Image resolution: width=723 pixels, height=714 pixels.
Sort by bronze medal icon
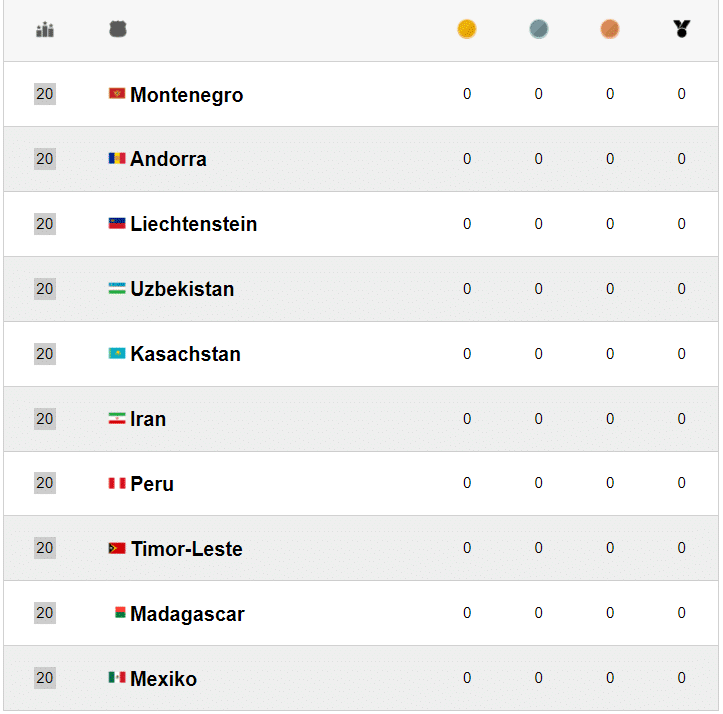point(610,30)
